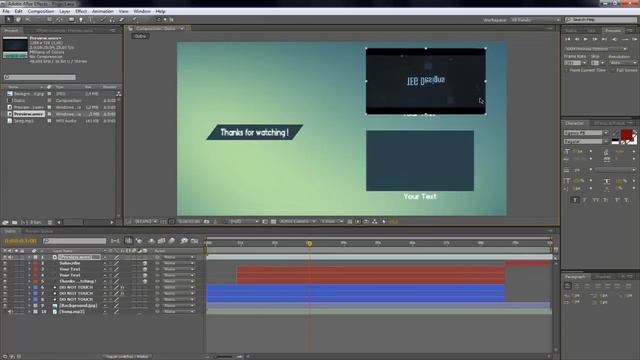This screenshot has height=360, width=640.
Task: Click play button in Preview panel
Action: (x=586, y=39)
